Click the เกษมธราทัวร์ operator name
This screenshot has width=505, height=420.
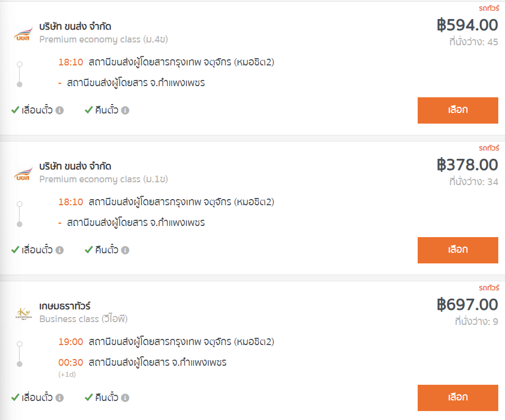[65, 306]
